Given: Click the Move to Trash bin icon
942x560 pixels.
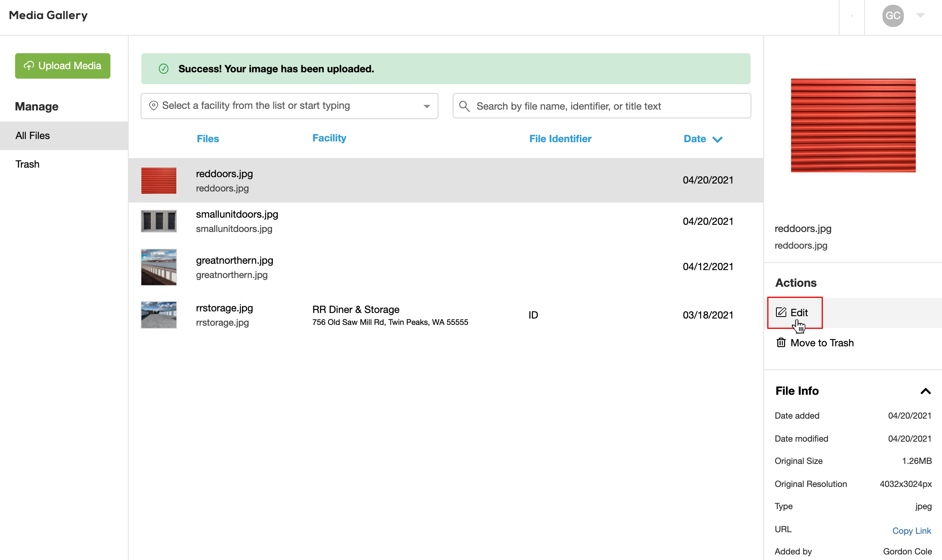Looking at the screenshot, I should tap(781, 343).
